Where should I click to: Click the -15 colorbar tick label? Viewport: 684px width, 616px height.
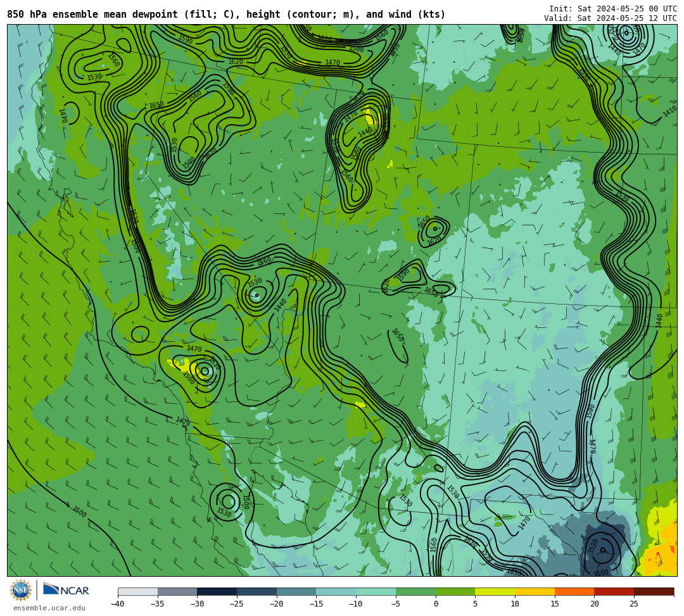coord(316,604)
